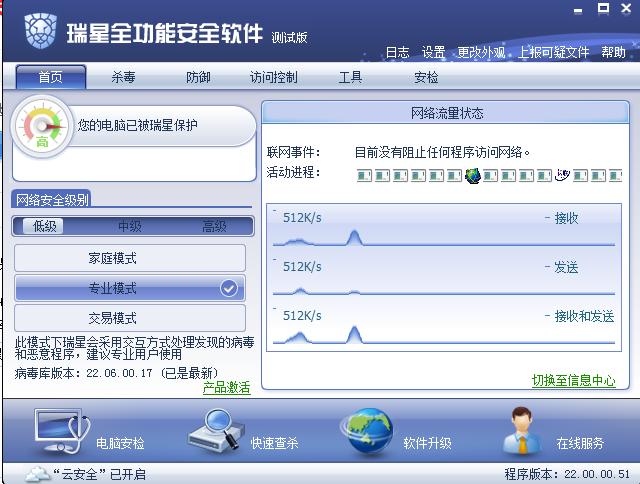
Task: Open the 帮助 help menu
Action: pyautogui.click(x=613, y=52)
